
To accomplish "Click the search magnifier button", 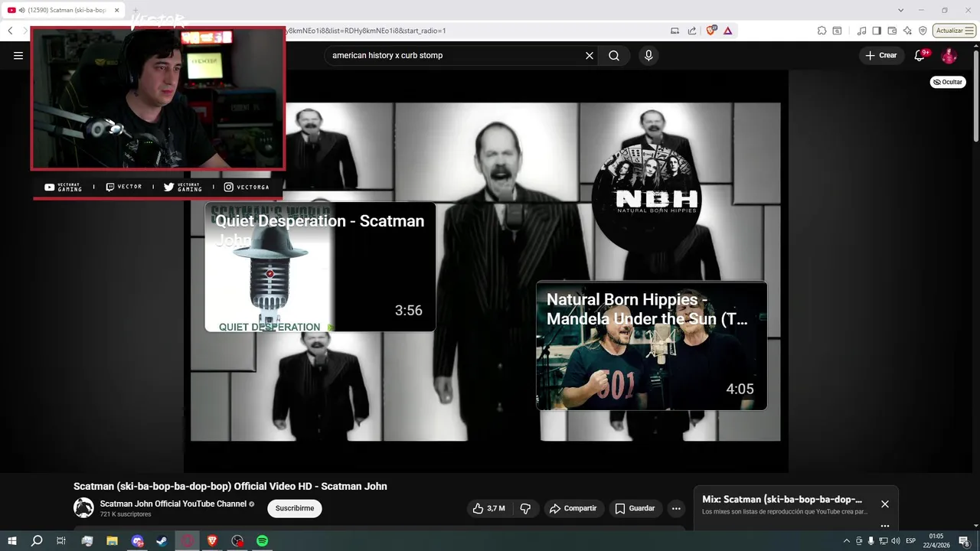I will (x=614, y=56).
